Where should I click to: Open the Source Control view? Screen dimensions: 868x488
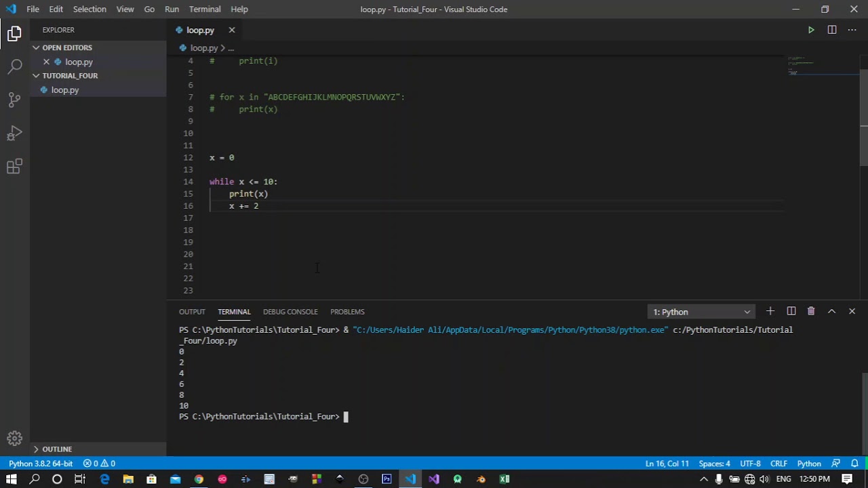click(x=14, y=100)
